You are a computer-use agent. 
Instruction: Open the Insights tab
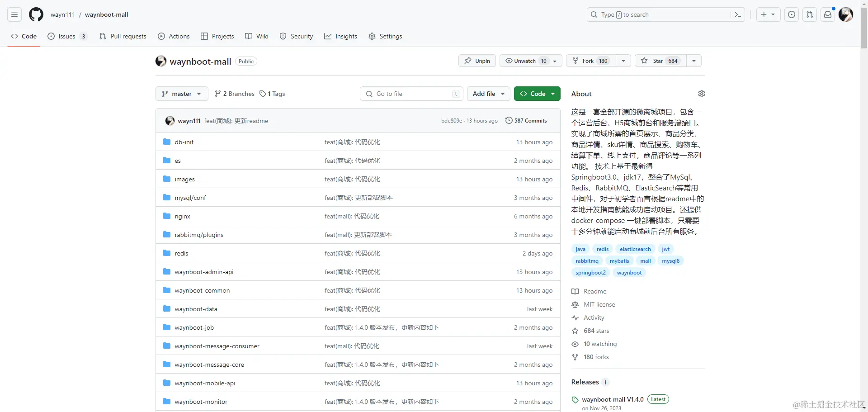340,36
